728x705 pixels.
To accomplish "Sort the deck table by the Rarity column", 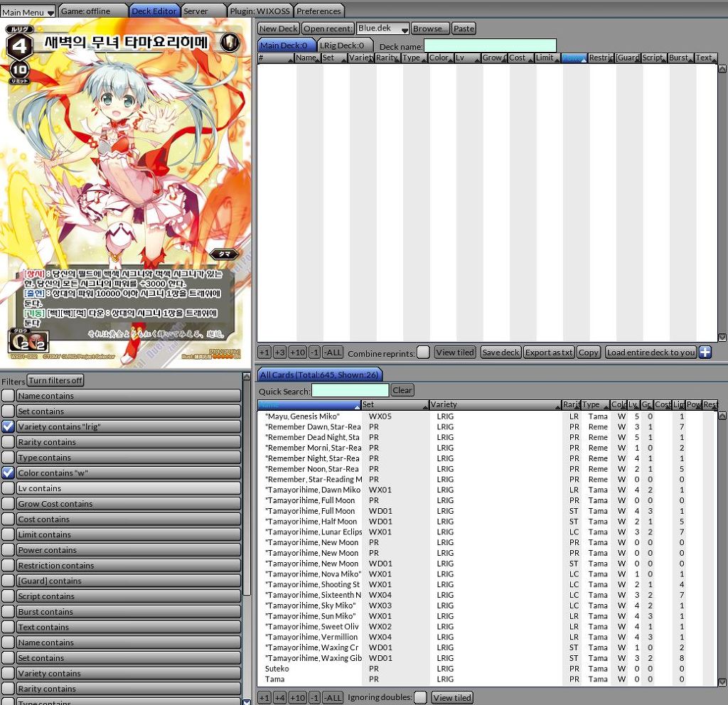I will click(387, 58).
